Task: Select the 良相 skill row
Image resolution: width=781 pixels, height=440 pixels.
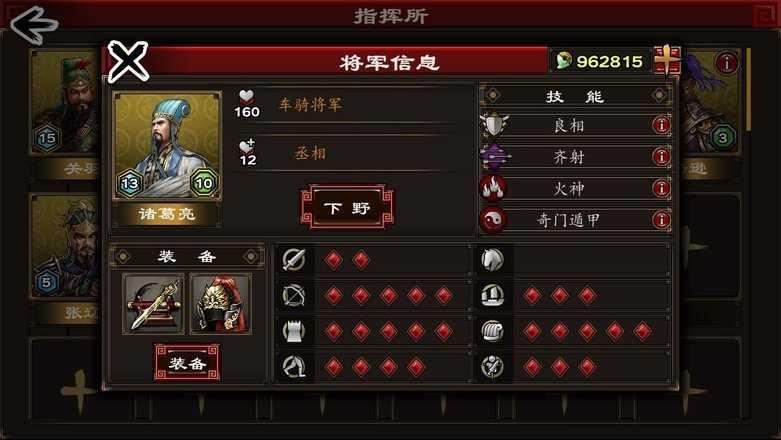Action: 575,125
